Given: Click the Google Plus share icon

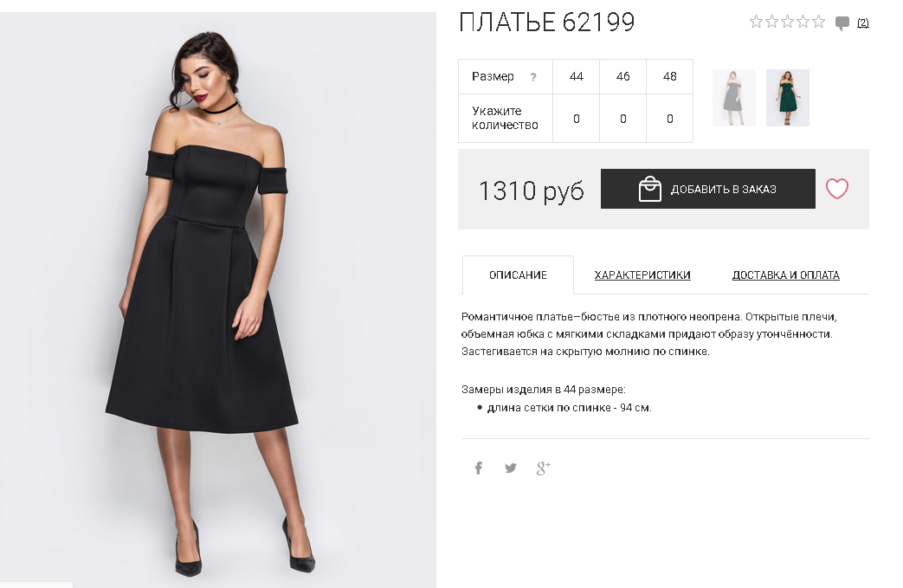Looking at the screenshot, I should pyautogui.click(x=543, y=468).
